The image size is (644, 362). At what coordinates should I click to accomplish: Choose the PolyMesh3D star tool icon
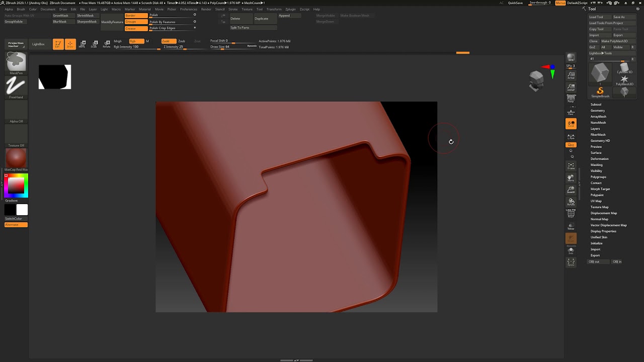click(624, 80)
